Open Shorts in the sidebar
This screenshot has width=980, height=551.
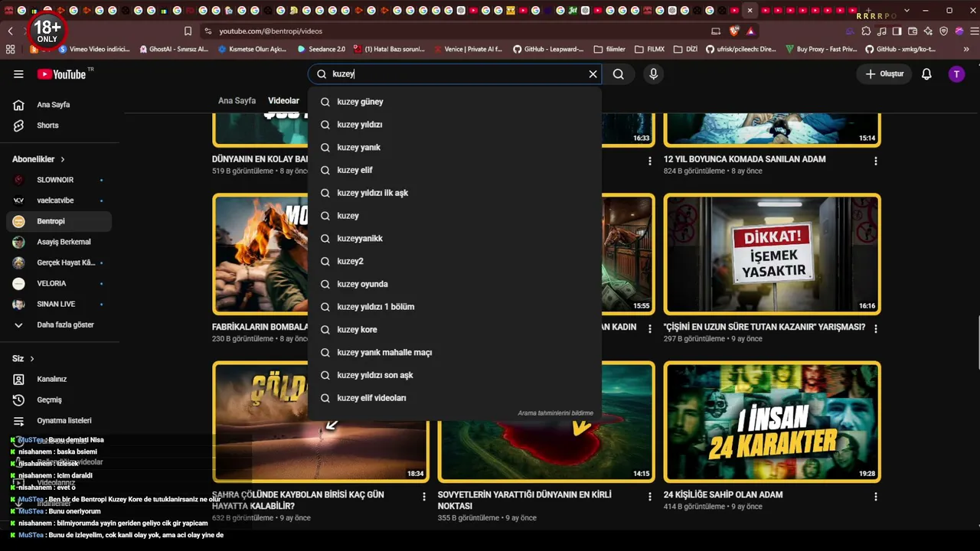(59, 126)
